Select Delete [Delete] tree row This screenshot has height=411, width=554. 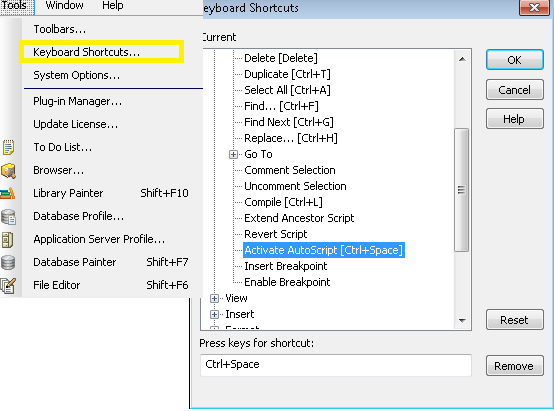(281, 58)
